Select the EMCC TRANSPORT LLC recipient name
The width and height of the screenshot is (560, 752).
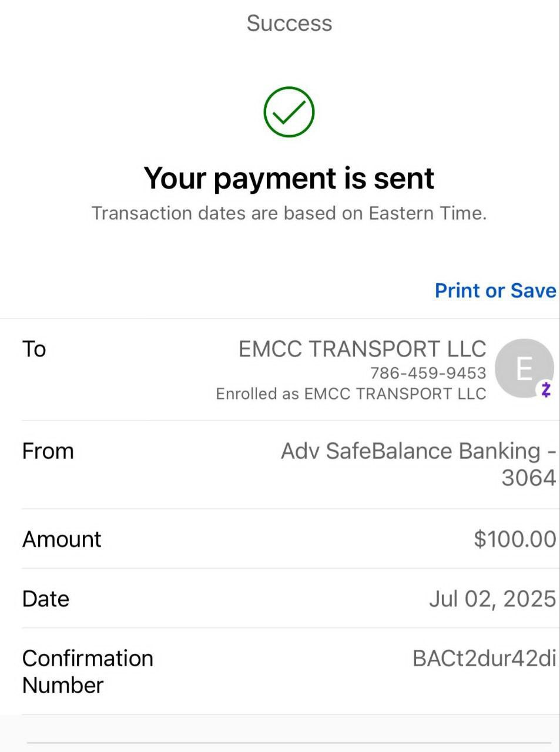362,349
